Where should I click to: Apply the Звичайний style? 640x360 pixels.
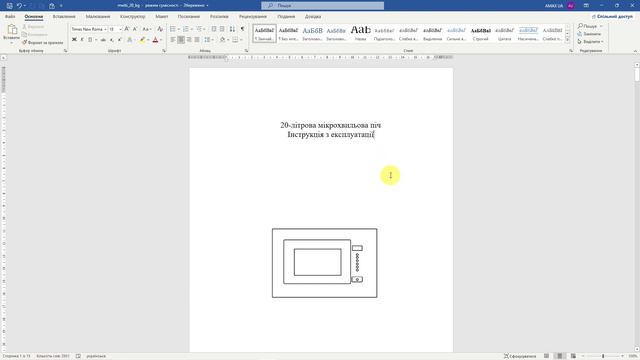pyautogui.click(x=264, y=33)
